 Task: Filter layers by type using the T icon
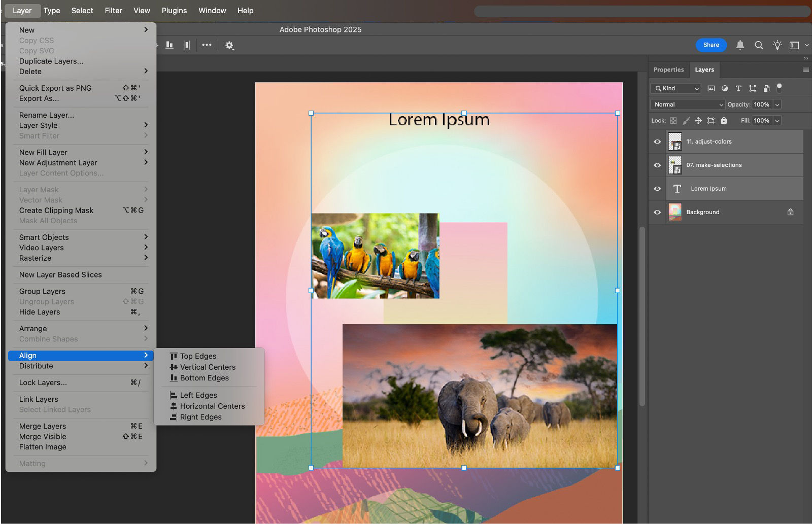(739, 88)
